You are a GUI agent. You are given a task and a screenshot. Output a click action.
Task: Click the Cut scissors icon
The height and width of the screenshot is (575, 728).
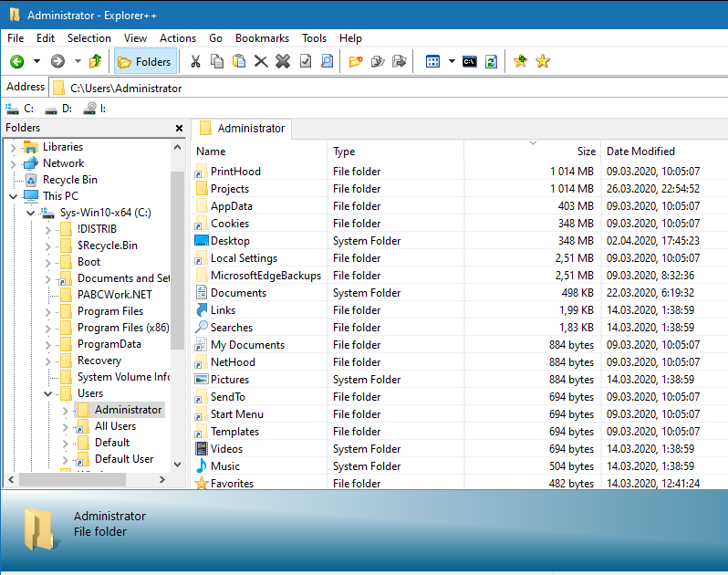coord(195,61)
